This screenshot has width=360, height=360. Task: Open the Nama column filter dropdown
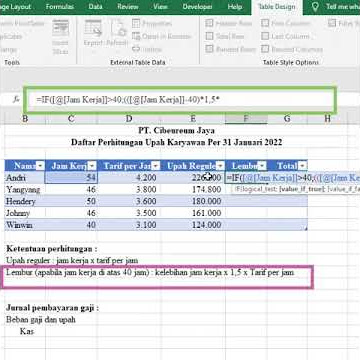[40, 166]
